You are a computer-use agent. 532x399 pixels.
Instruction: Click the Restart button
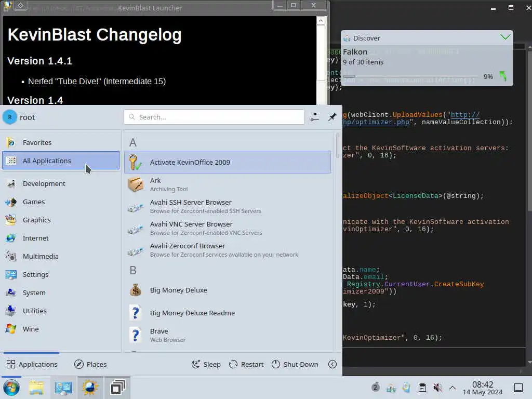(246, 364)
